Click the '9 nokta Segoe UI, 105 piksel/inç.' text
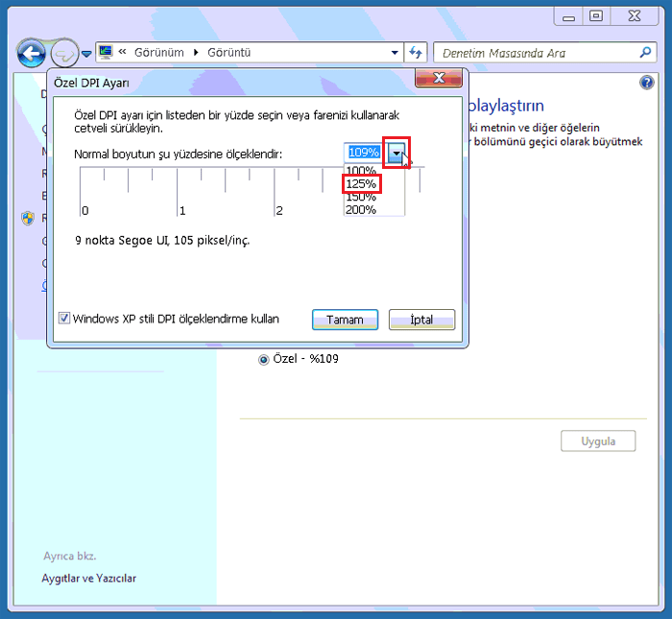 162,241
